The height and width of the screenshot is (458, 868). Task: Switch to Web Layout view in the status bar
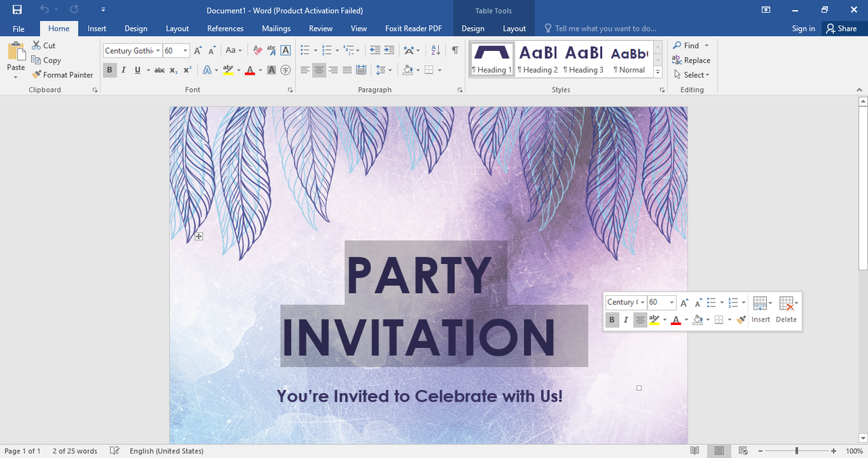tap(743, 451)
